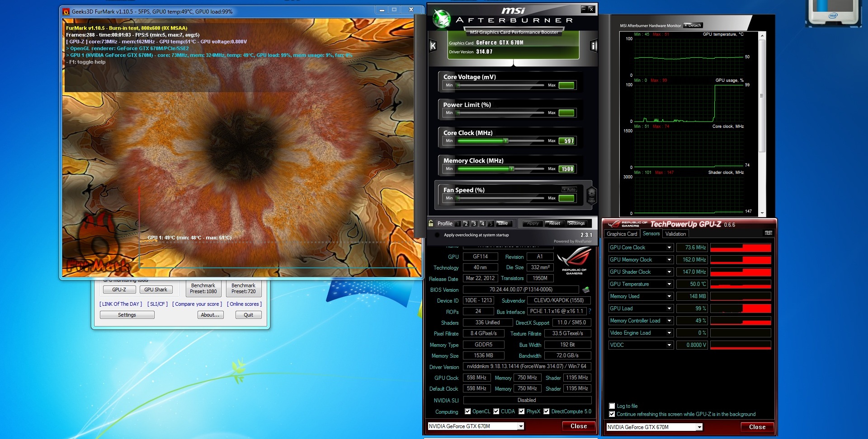Launch GPU-Z from FurMark tools
Screen dimensions: 868x439
coord(119,290)
